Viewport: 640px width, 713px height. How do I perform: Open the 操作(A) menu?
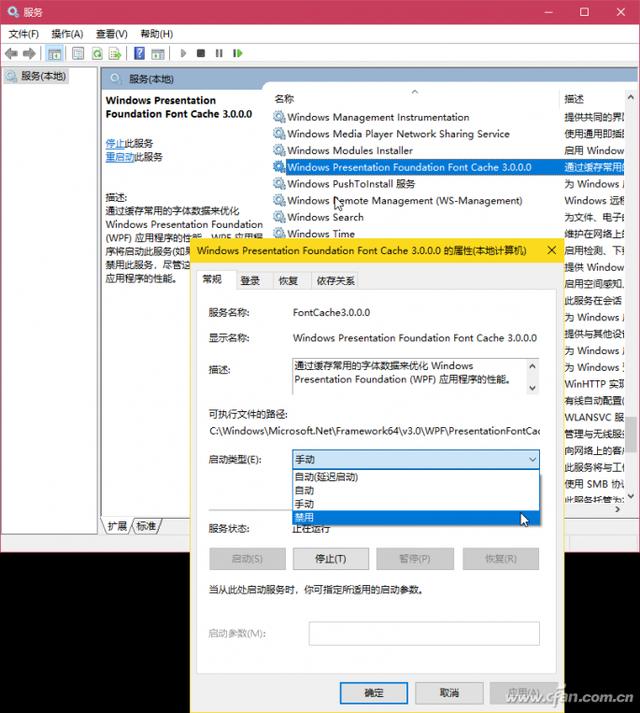coord(67,34)
